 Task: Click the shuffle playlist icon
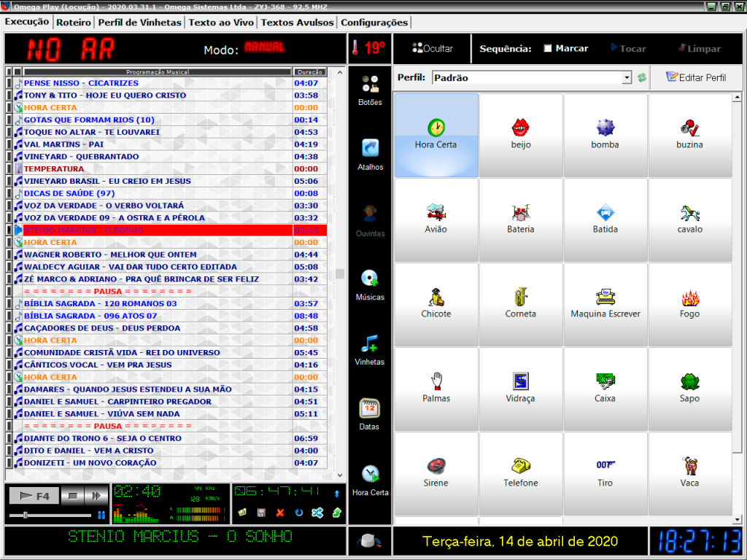pos(317,513)
